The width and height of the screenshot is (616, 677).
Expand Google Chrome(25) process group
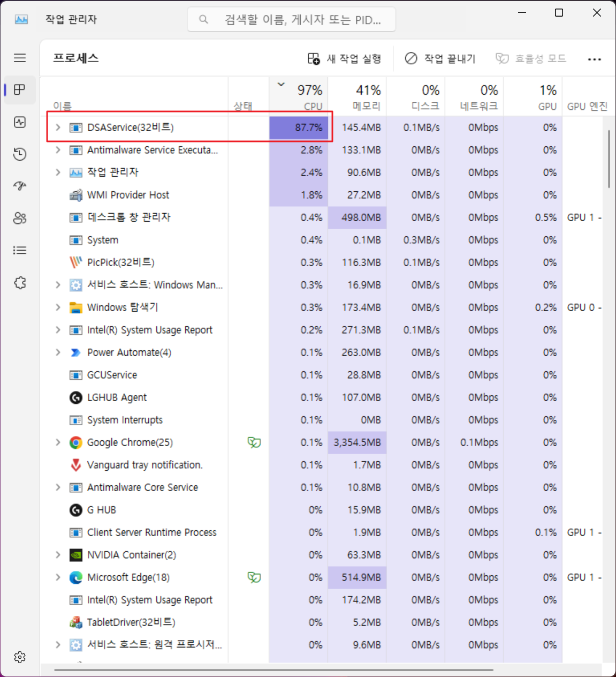(58, 442)
